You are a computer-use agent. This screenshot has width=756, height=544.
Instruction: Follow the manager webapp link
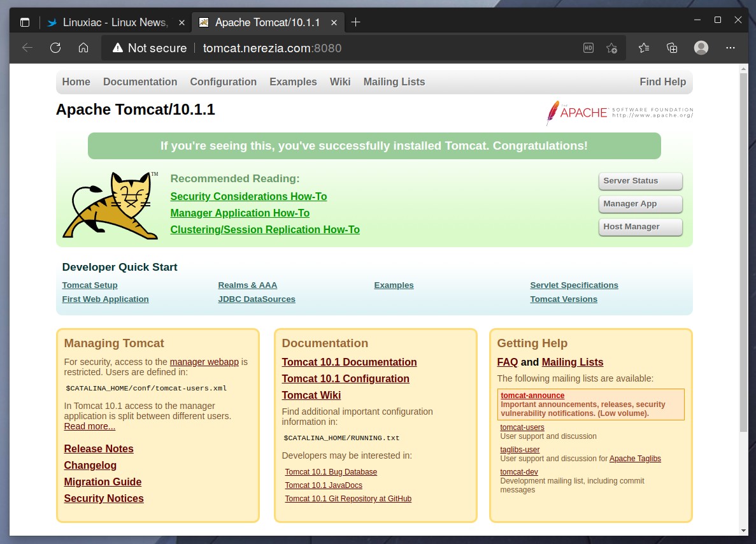tap(204, 362)
